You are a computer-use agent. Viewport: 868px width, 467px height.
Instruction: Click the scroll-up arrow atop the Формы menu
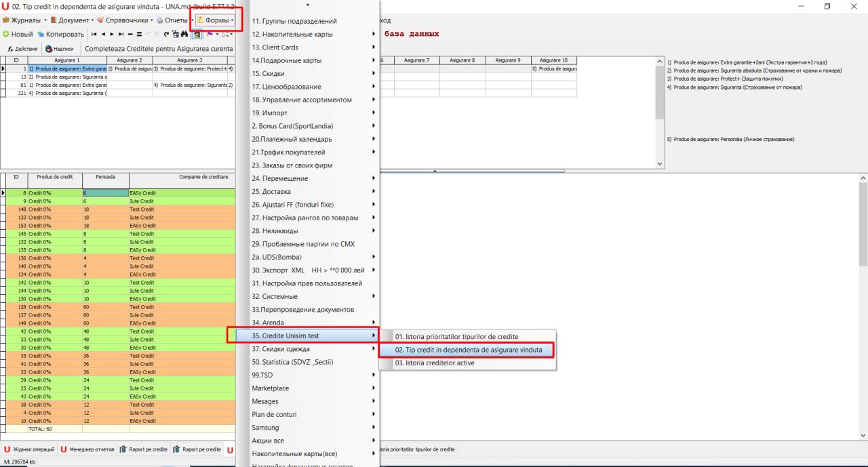[x=308, y=5]
